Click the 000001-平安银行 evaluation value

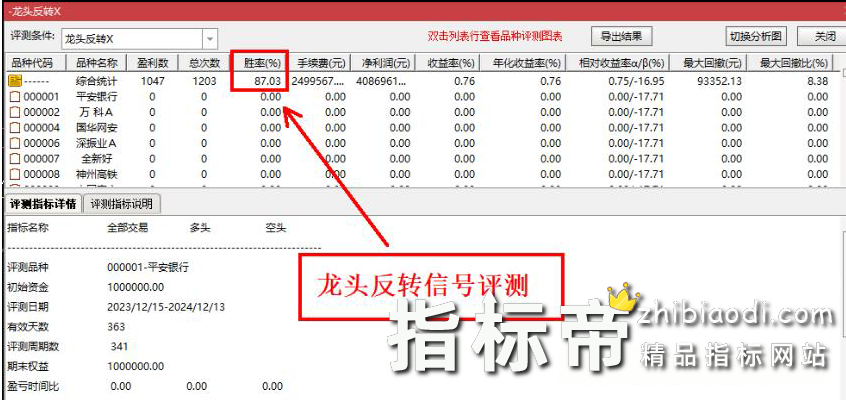pos(148,267)
